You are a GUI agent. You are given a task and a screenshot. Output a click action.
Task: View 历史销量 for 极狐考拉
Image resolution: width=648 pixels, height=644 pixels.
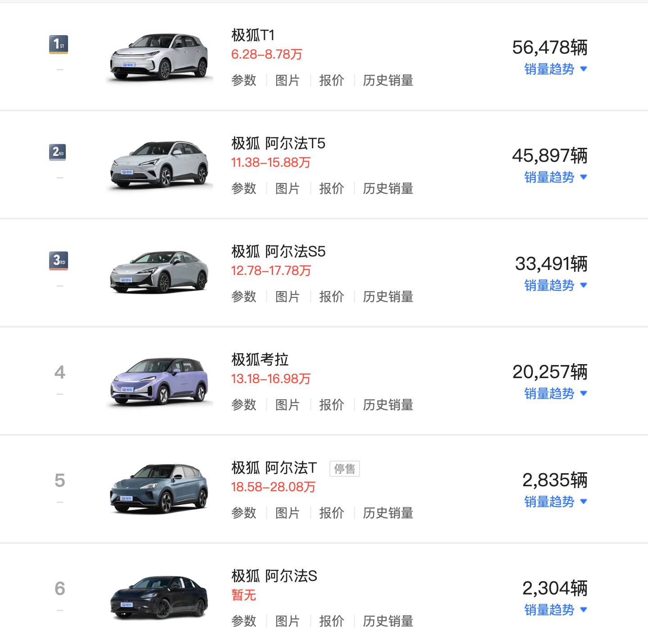[x=388, y=405]
